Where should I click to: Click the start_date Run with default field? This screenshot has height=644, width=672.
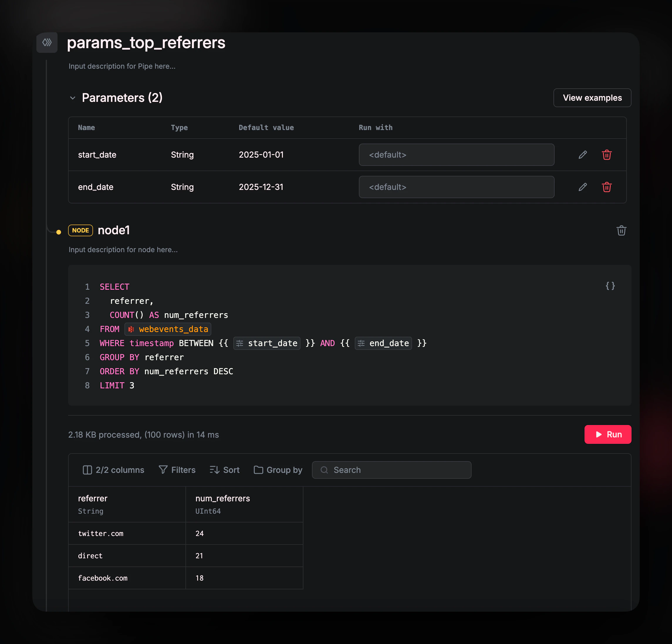(456, 155)
